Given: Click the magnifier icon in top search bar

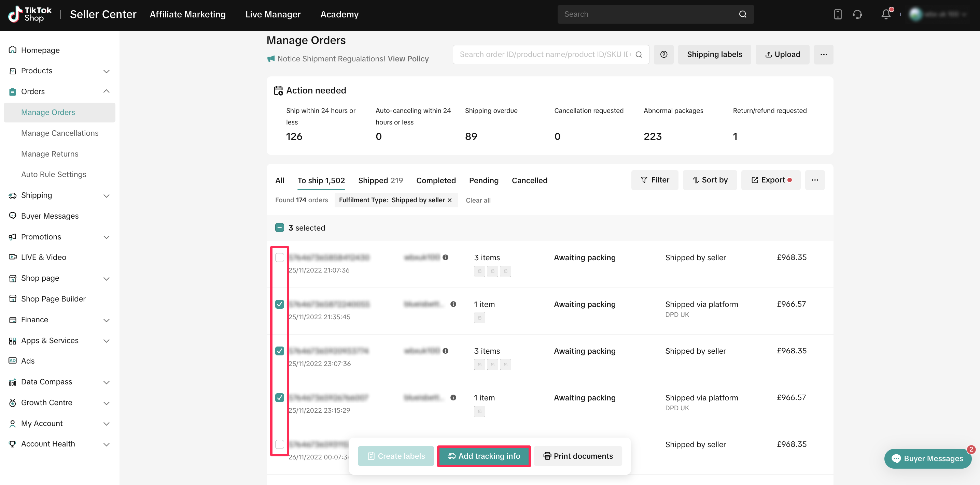Looking at the screenshot, I should (x=742, y=14).
